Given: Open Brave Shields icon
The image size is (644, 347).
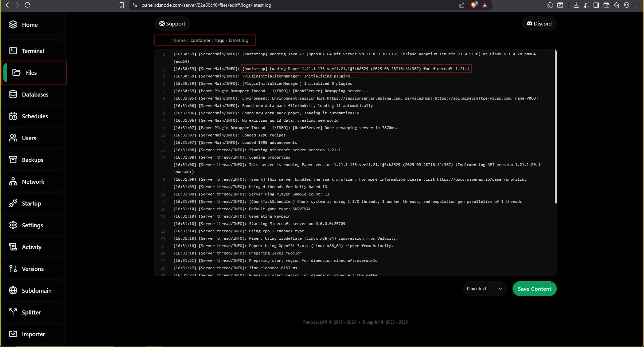Looking at the screenshot, I should [x=474, y=5].
